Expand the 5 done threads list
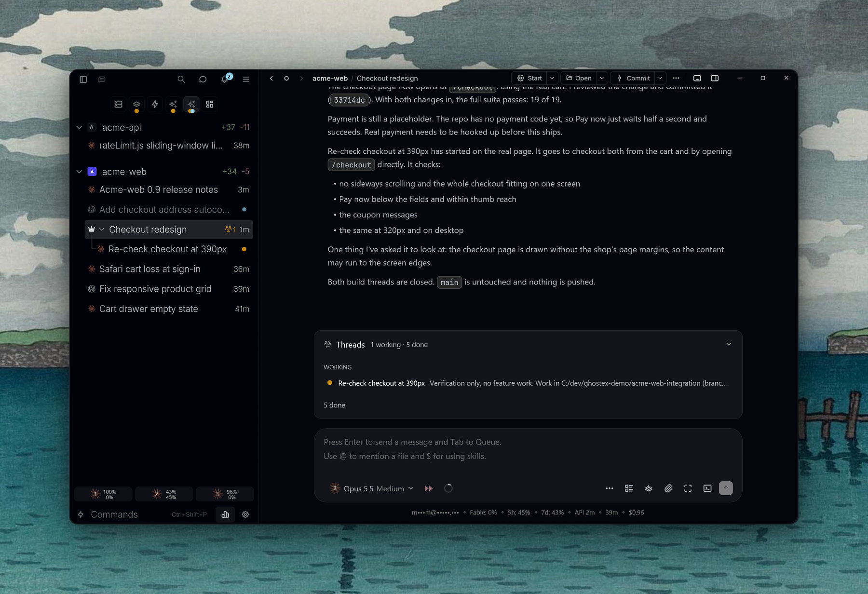 coord(334,405)
